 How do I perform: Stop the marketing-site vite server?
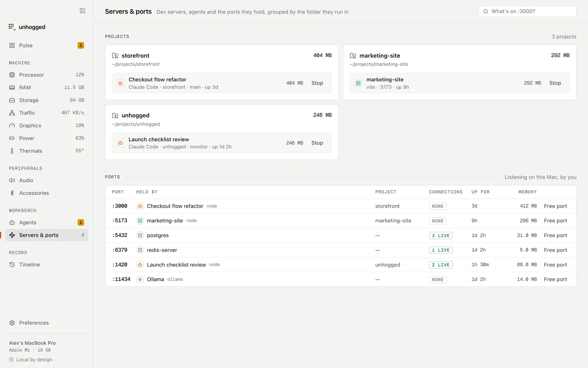pyautogui.click(x=555, y=83)
